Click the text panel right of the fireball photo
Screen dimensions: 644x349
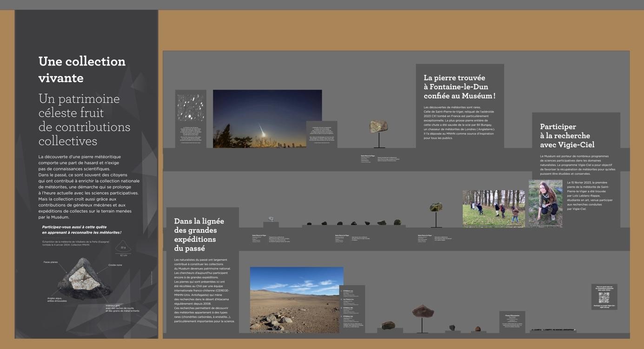322,134
